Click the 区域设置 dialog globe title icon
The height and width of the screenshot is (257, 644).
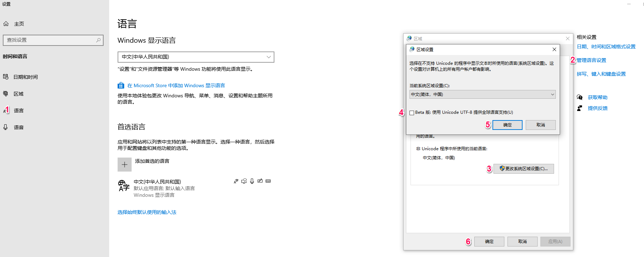point(412,49)
